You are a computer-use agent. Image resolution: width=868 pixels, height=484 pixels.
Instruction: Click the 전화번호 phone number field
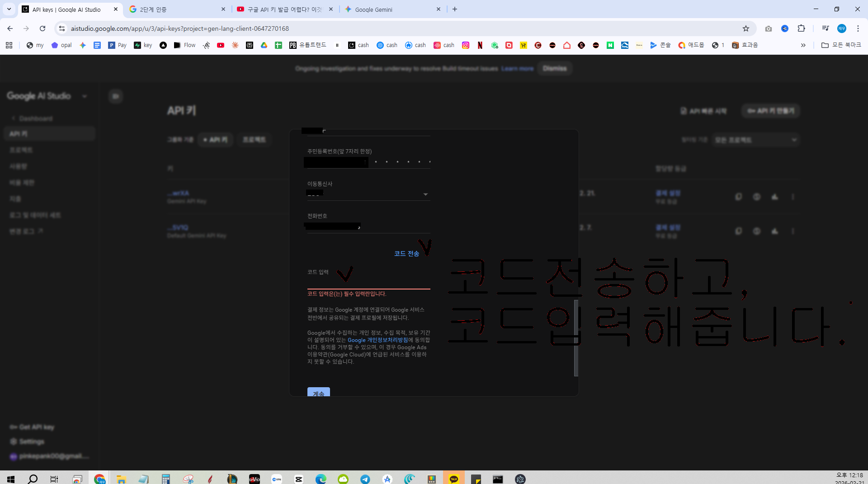coord(368,226)
